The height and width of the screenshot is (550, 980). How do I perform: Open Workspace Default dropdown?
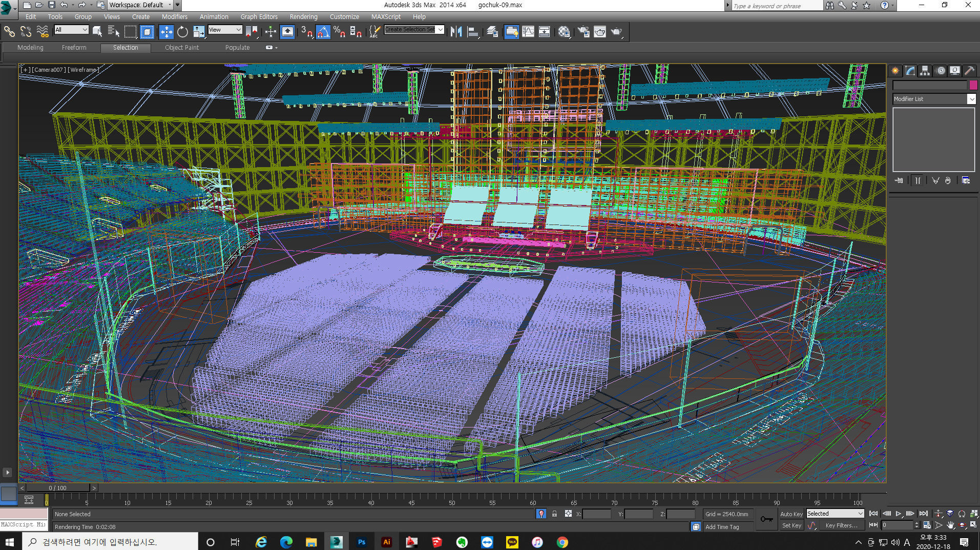140,5
